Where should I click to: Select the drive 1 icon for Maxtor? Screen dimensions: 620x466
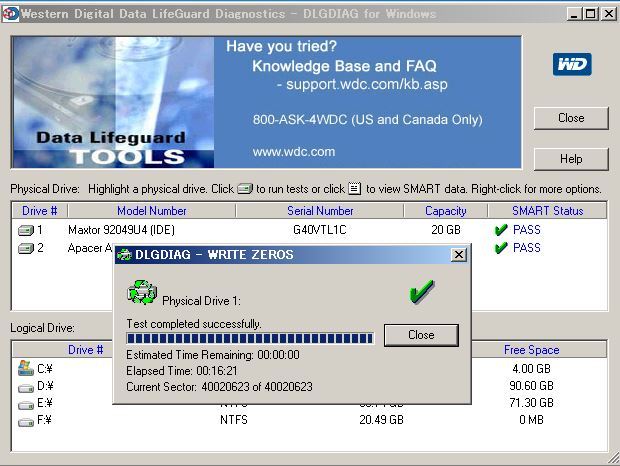26,230
